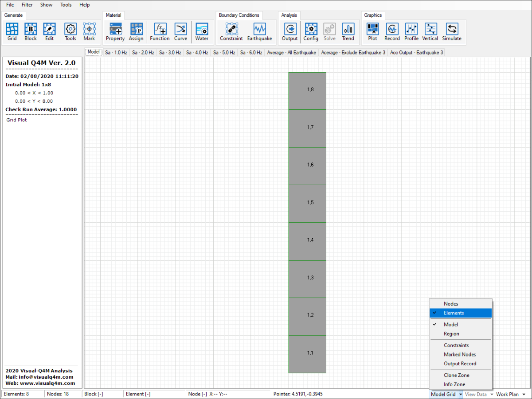Switch to the Sa - 3.0 Hz tab
Image resolution: width=532 pixels, height=399 pixels.
(170, 52)
